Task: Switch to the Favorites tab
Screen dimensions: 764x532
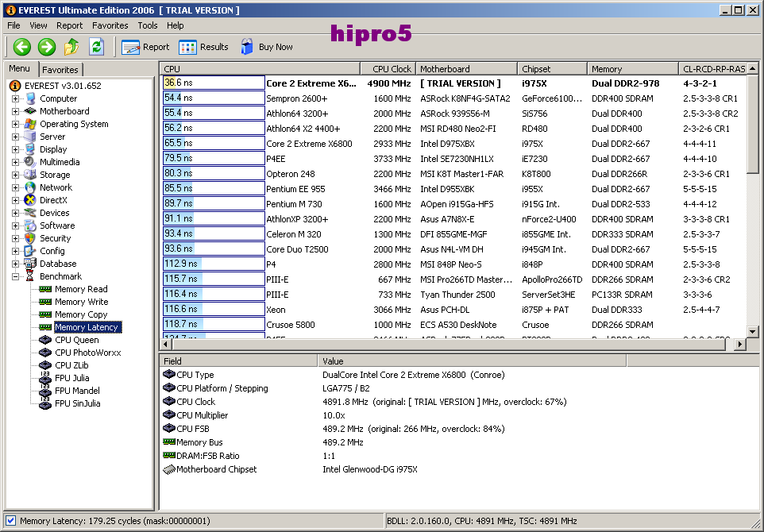Action: [x=60, y=70]
